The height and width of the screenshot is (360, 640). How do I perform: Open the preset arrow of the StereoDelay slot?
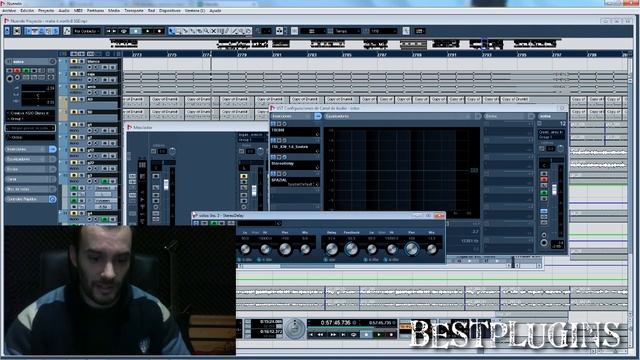click(x=317, y=168)
